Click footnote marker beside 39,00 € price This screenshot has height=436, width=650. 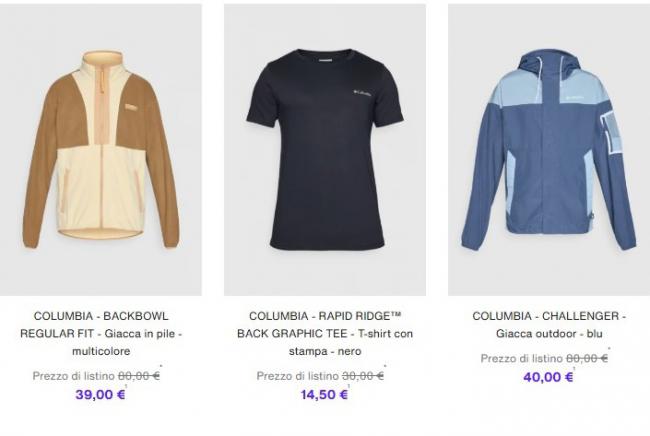pyautogui.click(x=126, y=386)
